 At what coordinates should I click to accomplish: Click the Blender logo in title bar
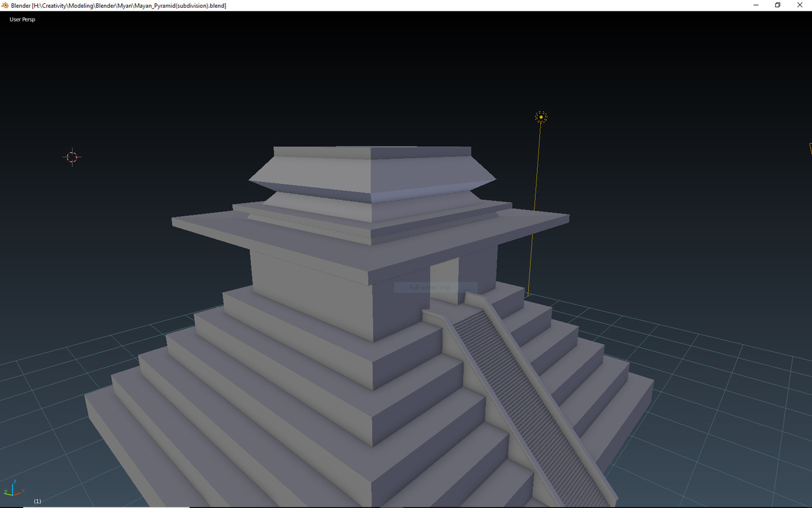[5, 5]
